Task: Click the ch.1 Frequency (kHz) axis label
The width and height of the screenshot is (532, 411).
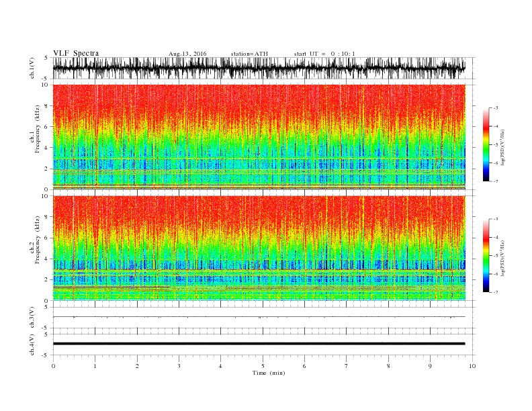Action: point(35,129)
